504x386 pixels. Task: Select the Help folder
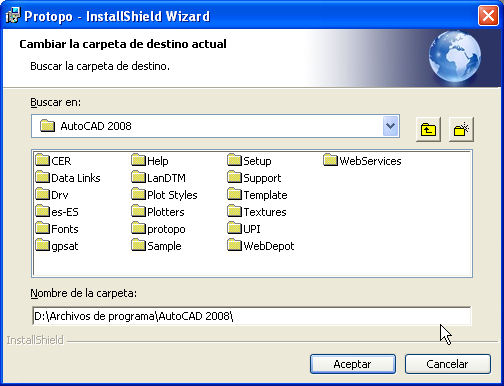150,161
